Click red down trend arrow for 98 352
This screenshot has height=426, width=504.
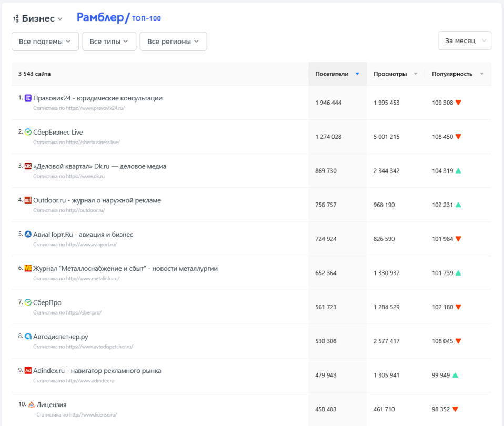pos(455,409)
